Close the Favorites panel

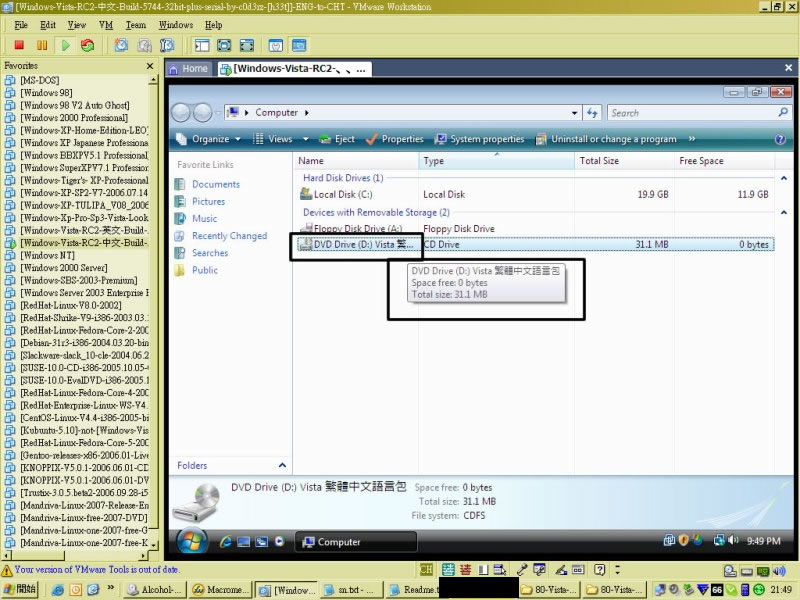click(x=149, y=66)
